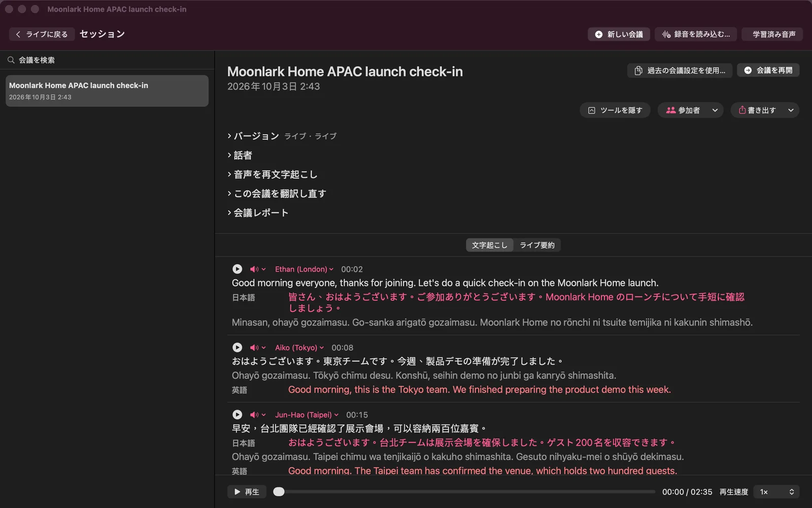Click the collapse icon in ツールを隠す
This screenshot has width=812, height=508.
[x=592, y=110]
